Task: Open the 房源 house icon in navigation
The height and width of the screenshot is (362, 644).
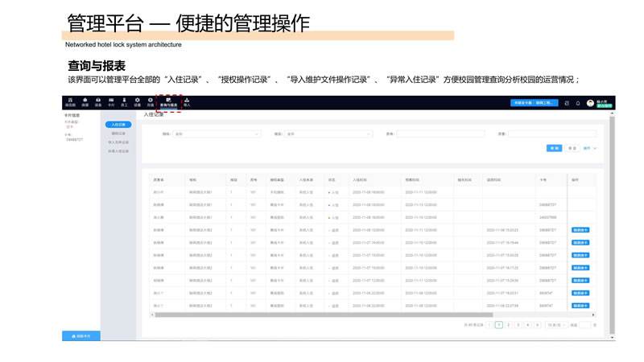Action: click(85, 102)
